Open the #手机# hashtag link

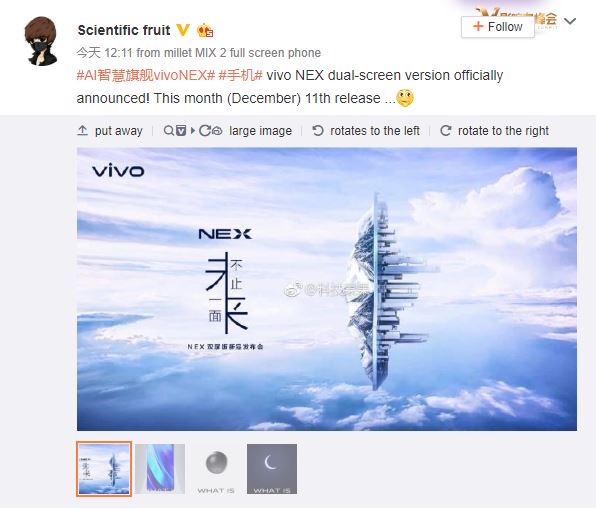[241, 75]
